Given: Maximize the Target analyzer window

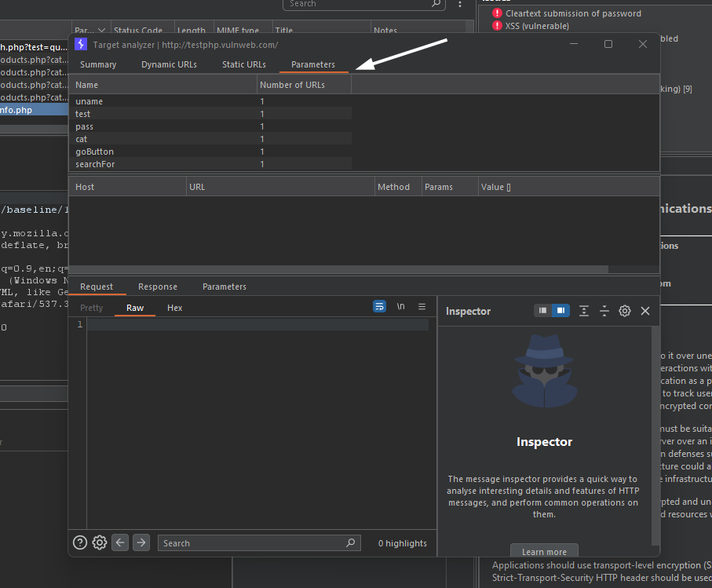Looking at the screenshot, I should [608, 44].
